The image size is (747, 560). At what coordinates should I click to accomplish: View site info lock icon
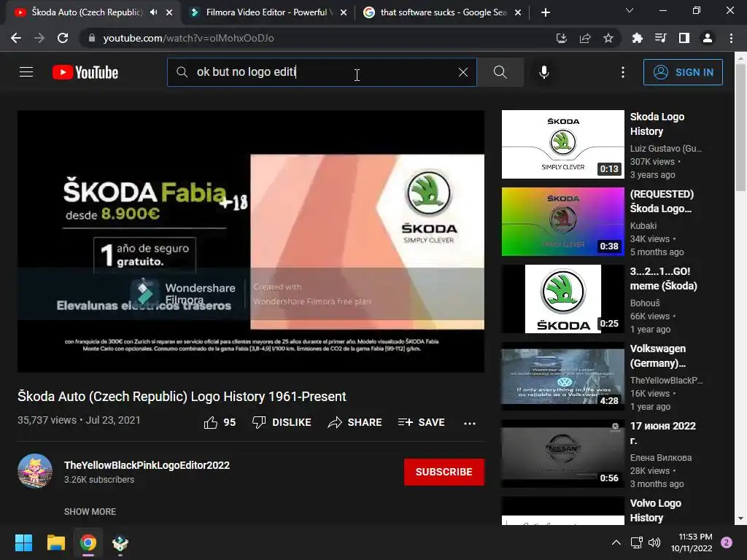click(x=92, y=38)
